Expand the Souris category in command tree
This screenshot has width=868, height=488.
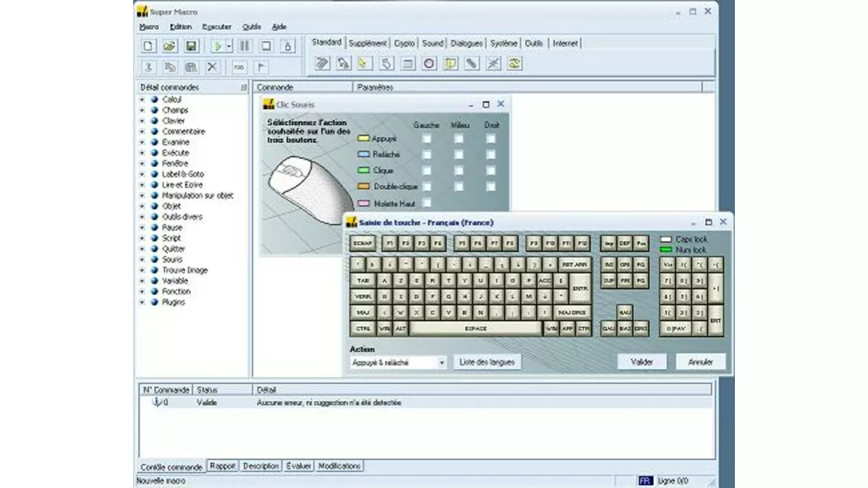click(x=142, y=260)
